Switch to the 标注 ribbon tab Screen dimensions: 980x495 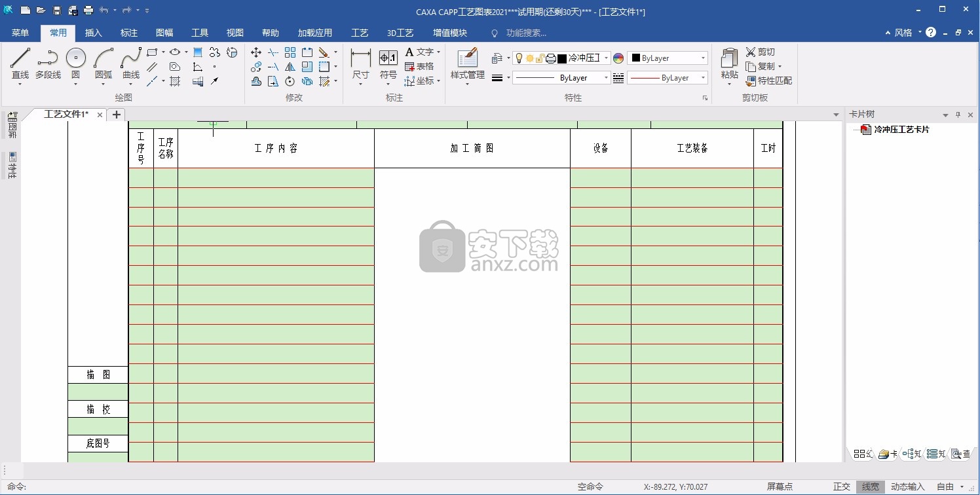point(129,33)
